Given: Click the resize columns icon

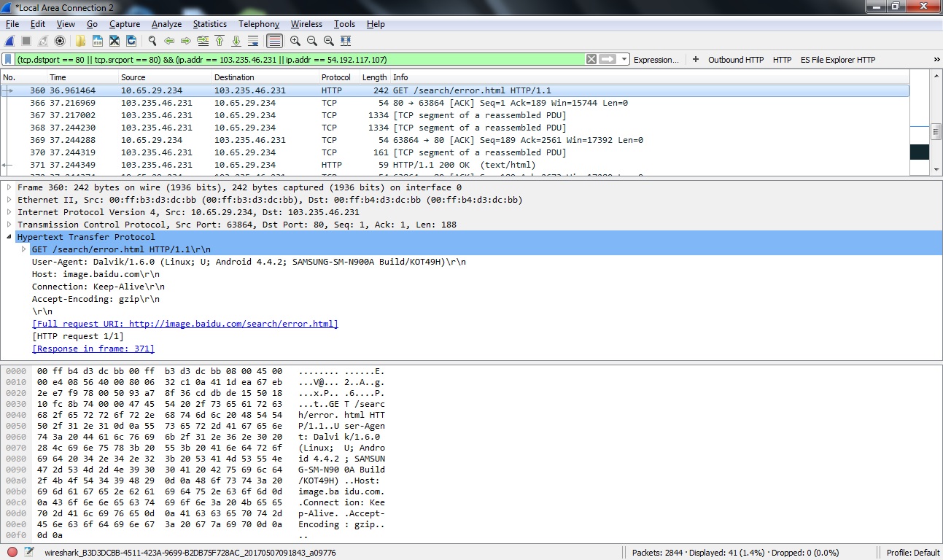Looking at the screenshot, I should (346, 42).
